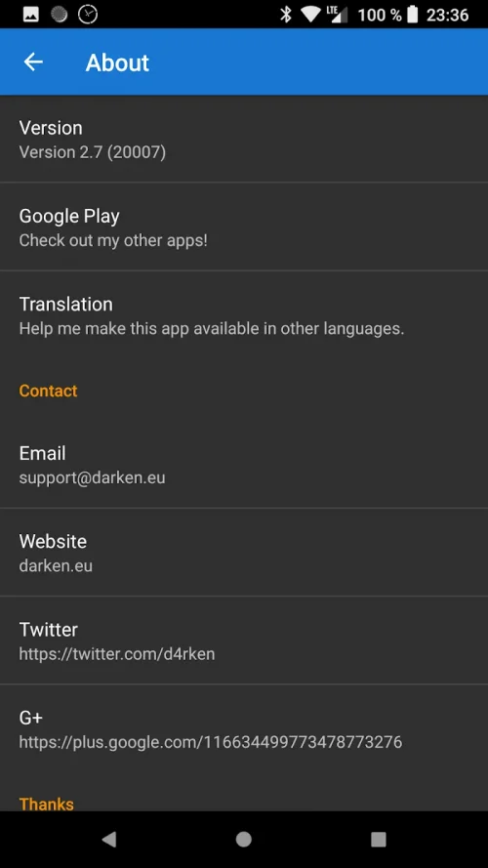
Task: Tap the Contact section header
Action: pos(48,391)
